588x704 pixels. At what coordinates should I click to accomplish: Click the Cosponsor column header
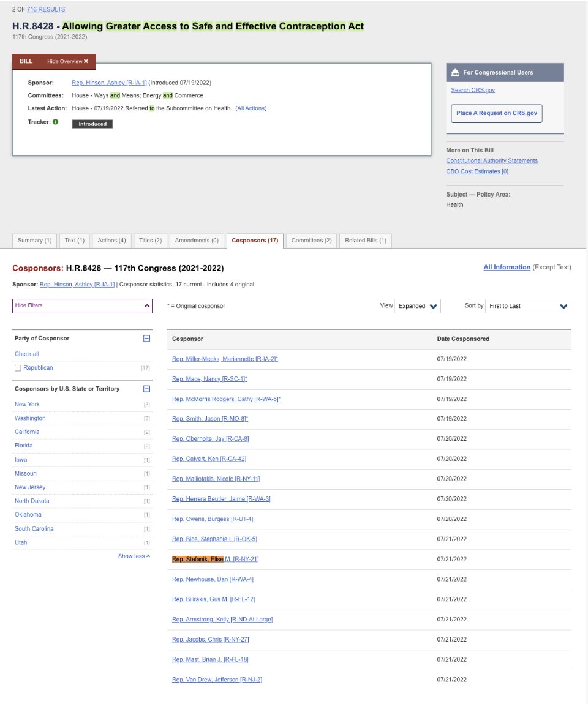(188, 339)
